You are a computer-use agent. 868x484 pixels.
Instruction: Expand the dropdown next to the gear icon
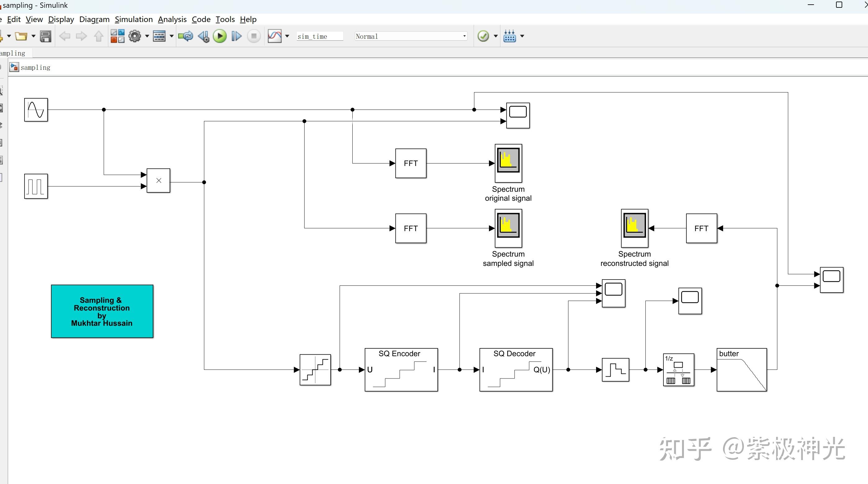click(x=147, y=36)
